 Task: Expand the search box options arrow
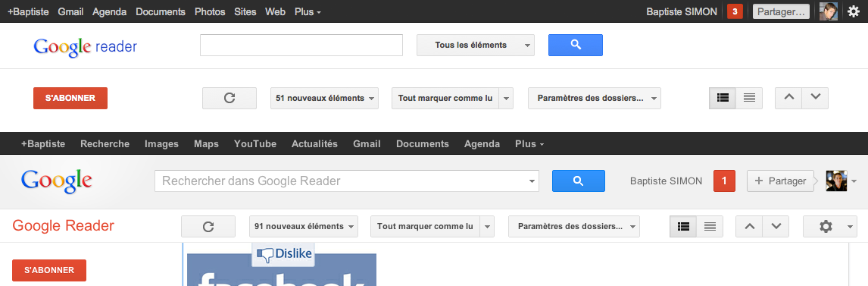tap(532, 181)
